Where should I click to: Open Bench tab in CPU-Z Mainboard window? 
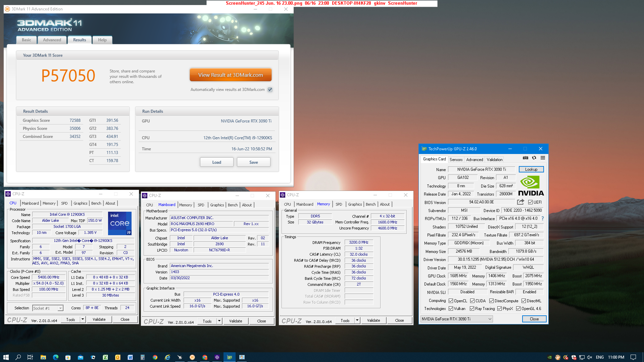tap(233, 205)
